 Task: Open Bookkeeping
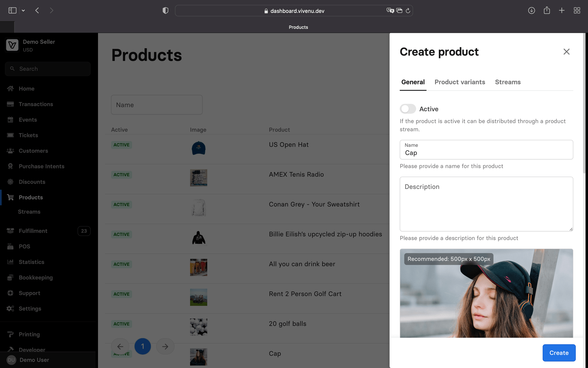pyautogui.click(x=36, y=278)
